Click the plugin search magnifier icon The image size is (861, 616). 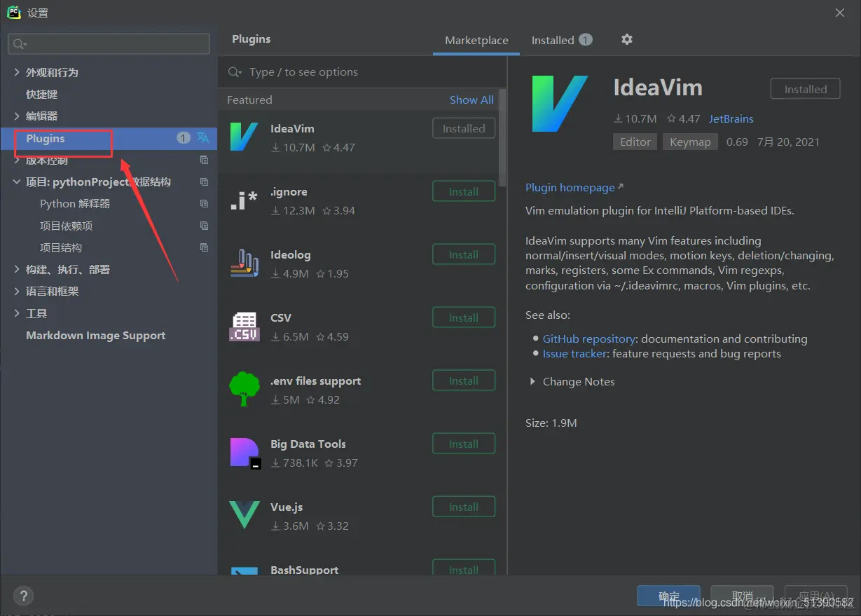[236, 72]
